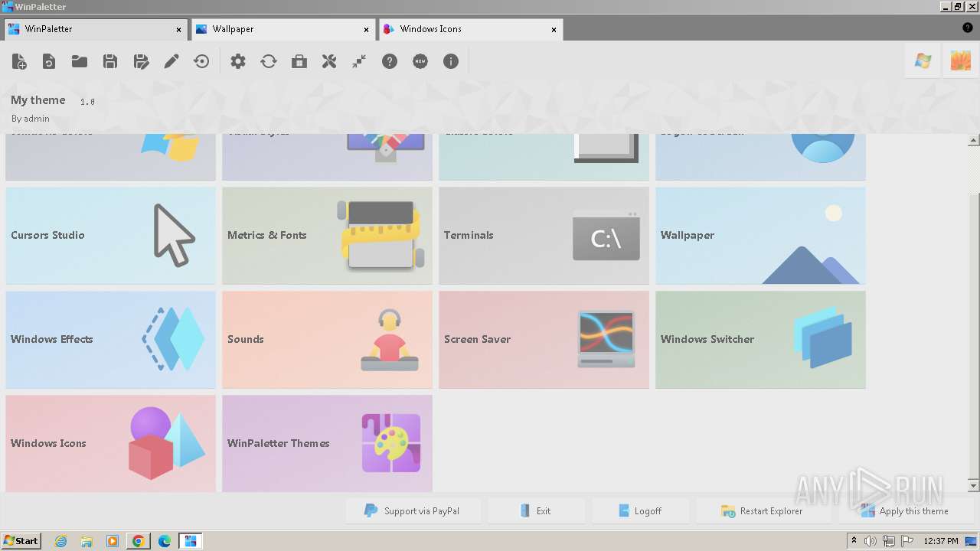This screenshot has height=551, width=980.
Task: Open the Windows Switcher tile
Action: coord(760,340)
